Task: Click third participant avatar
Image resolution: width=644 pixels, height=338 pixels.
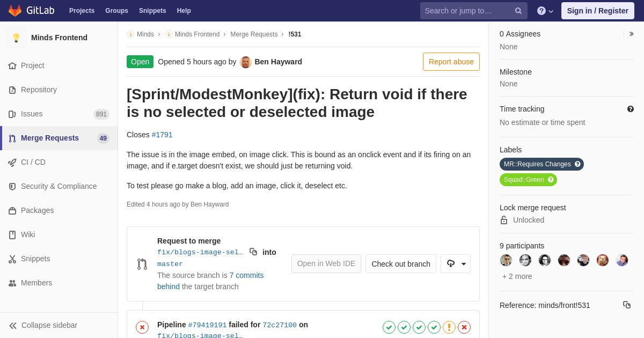Action: pos(545,260)
